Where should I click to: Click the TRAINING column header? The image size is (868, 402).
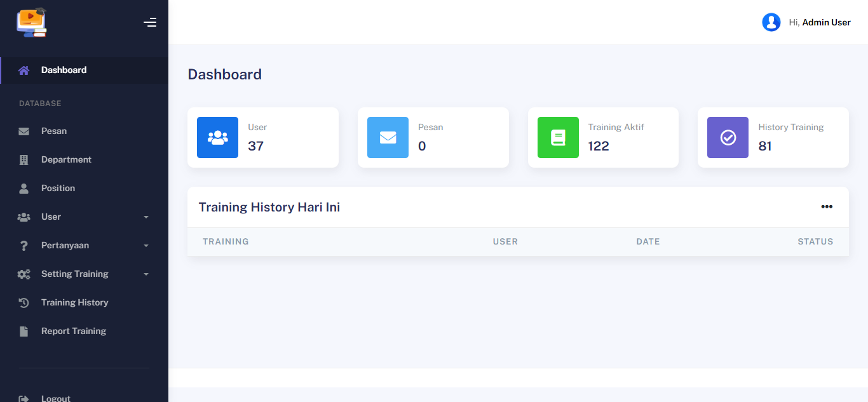tap(226, 241)
